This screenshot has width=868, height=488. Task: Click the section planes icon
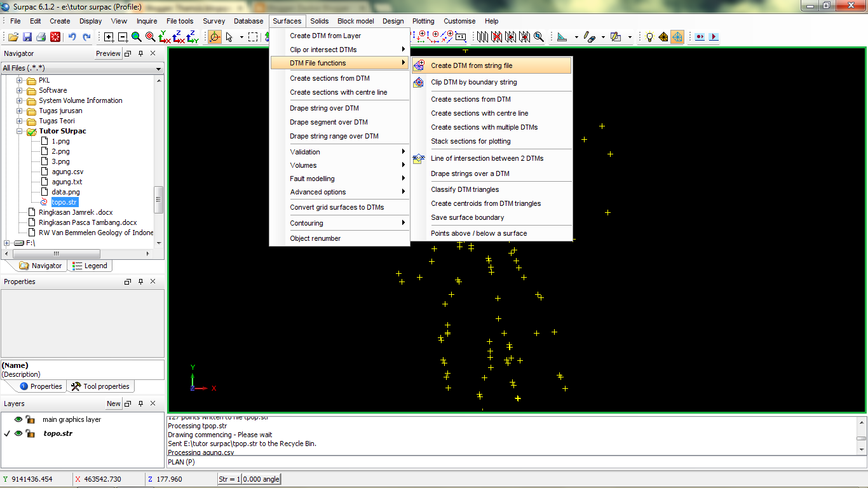[x=483, y=37]
